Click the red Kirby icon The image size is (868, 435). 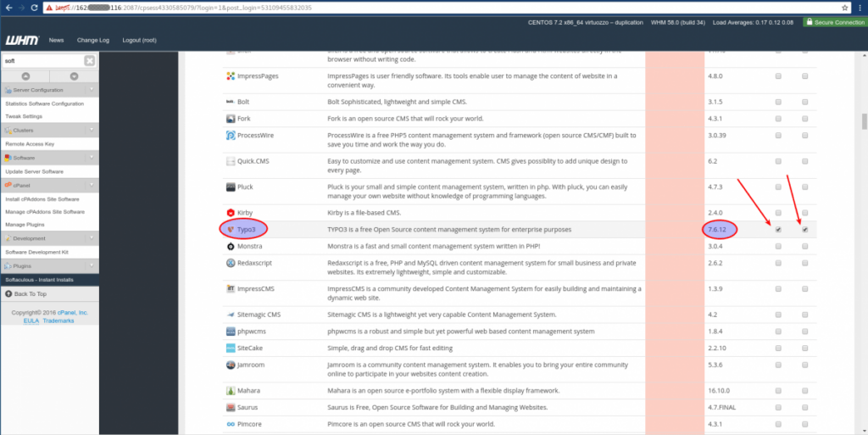[x=231, y=213]
